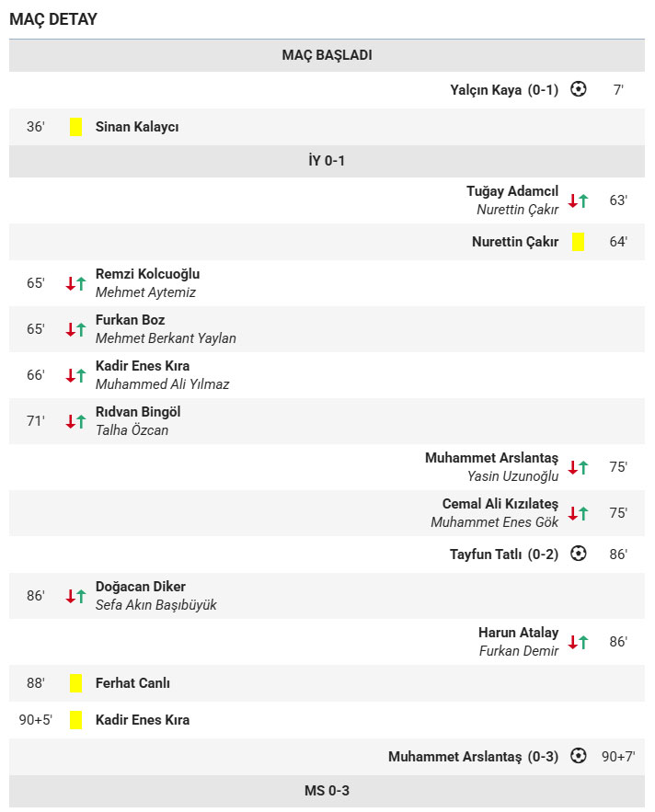Click substitute name Muhammed Ali Yılmaz

coord(162,384)
